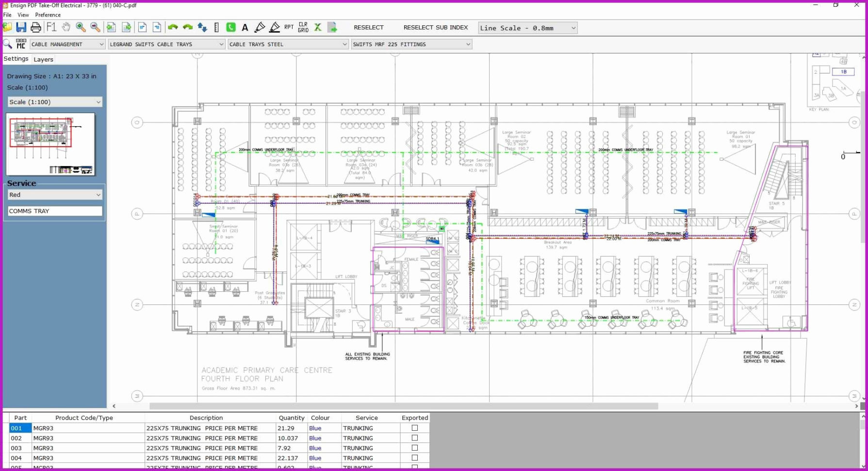The image size is (868, 471).
Task: Tick the Exported checkbox for part 004
Action: tap(414, 458)
